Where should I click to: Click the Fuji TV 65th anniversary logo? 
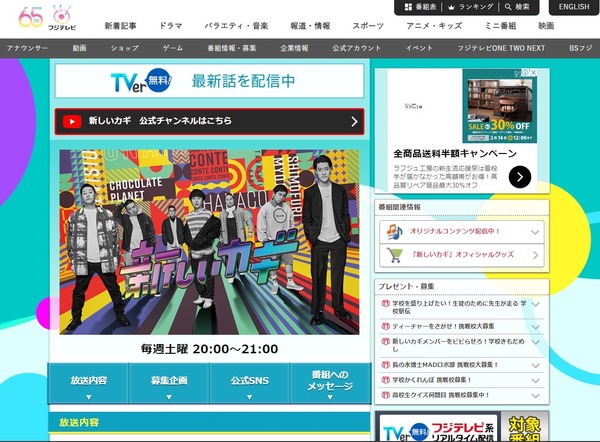click(x=31, y=17)
